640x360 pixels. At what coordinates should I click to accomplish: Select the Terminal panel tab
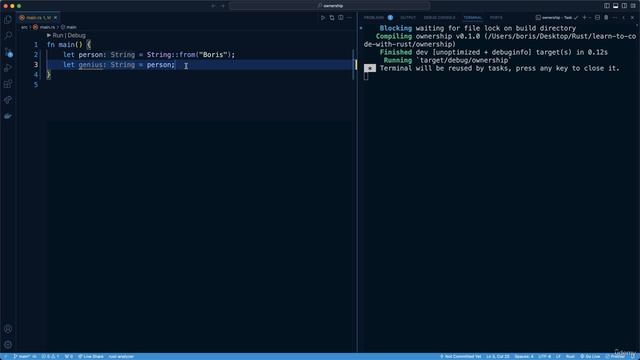pyautogui.click(x=473, y=18)
